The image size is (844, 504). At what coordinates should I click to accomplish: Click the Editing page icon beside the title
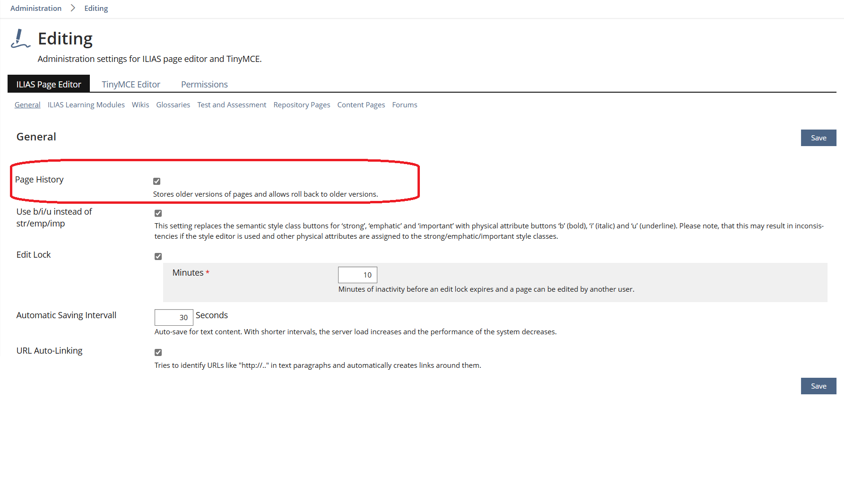tap(20, 38)
